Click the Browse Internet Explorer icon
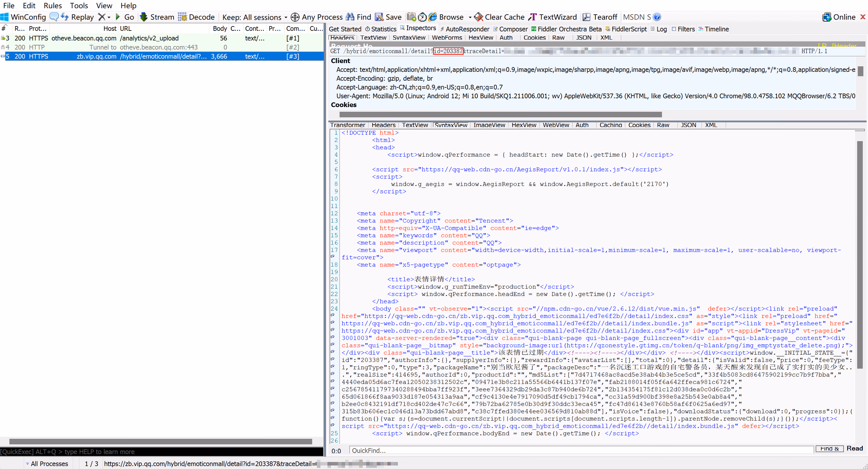This screenshot has height=469, width=868. pos(433,17)
